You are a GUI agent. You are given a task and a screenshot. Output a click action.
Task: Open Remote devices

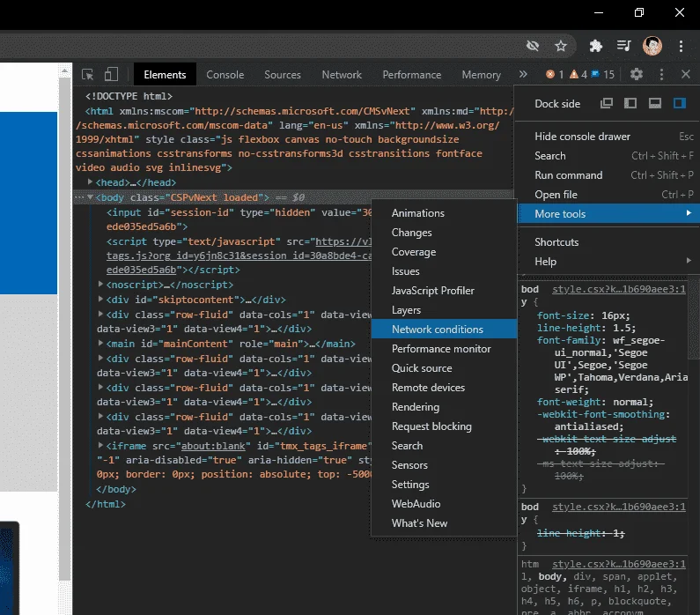pyautogui.click(x=444, y=388)
